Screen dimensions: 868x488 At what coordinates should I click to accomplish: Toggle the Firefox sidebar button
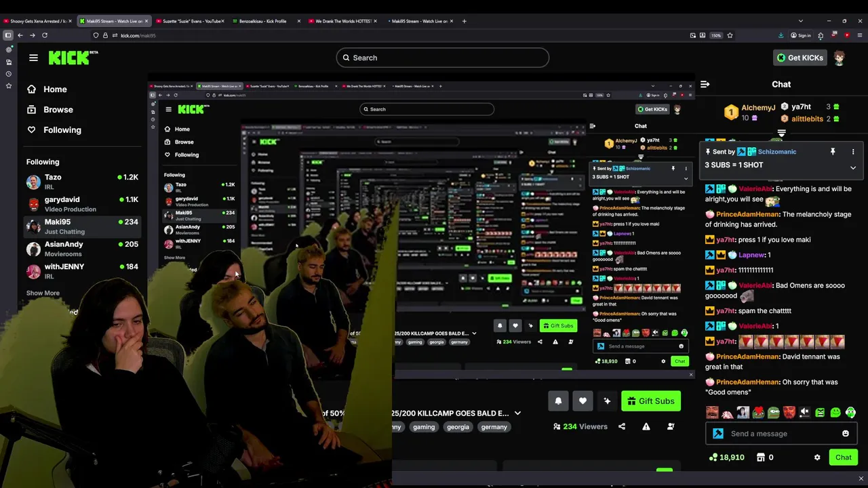pos(8,35)
